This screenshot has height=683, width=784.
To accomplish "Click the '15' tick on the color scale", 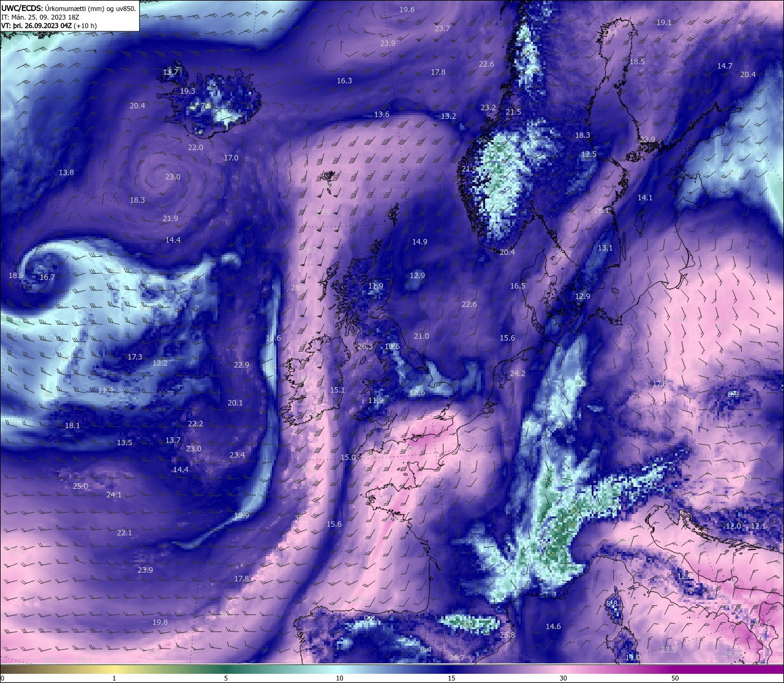I will pos(451,678).
